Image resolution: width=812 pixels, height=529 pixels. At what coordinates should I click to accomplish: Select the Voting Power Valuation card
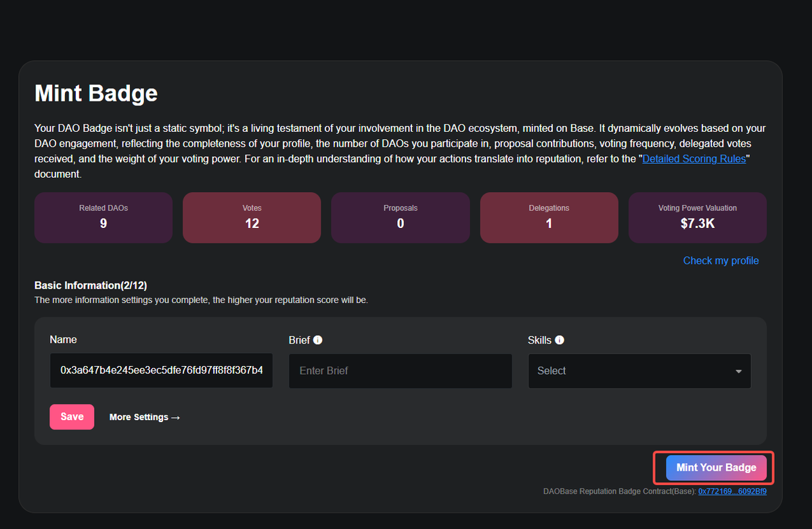click(x=698, y=218)
